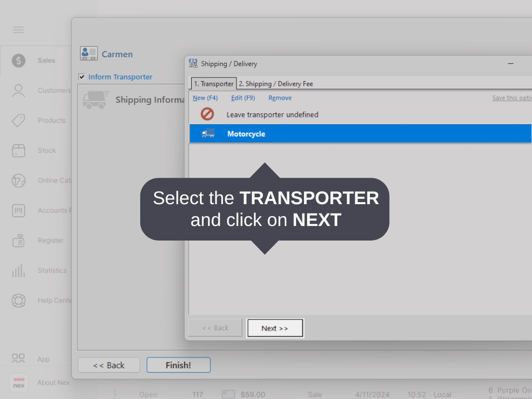
Task: Remove the selected transporter
Action: pyautogui.click(x=280, y=98)
